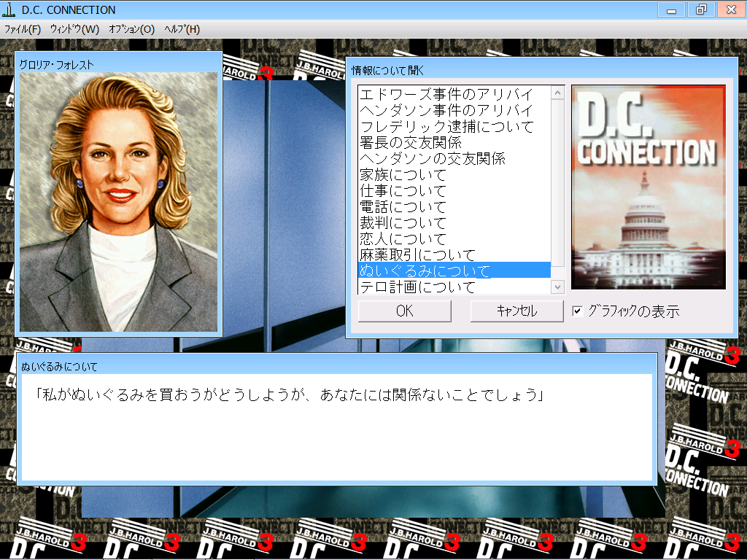Select the highlighted ぬいぐるみについて entry
Viewport: 747px width, 560px height.
tap(454, 271)
